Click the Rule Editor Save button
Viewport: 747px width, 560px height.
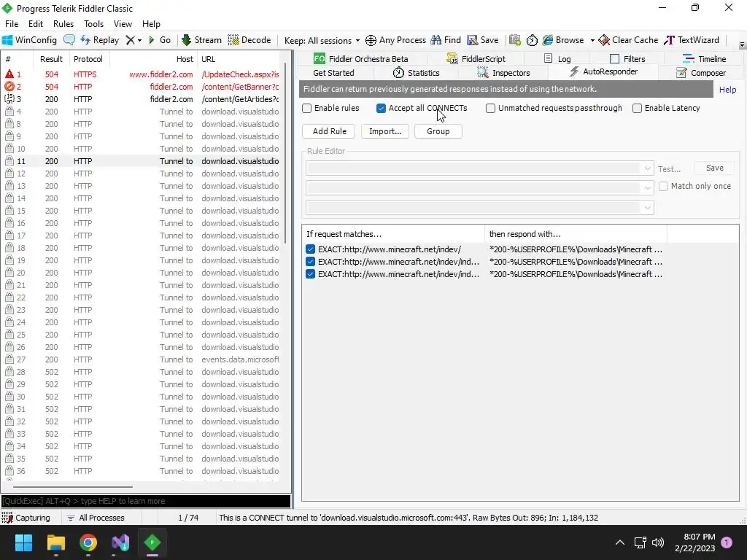click(714, 168)
